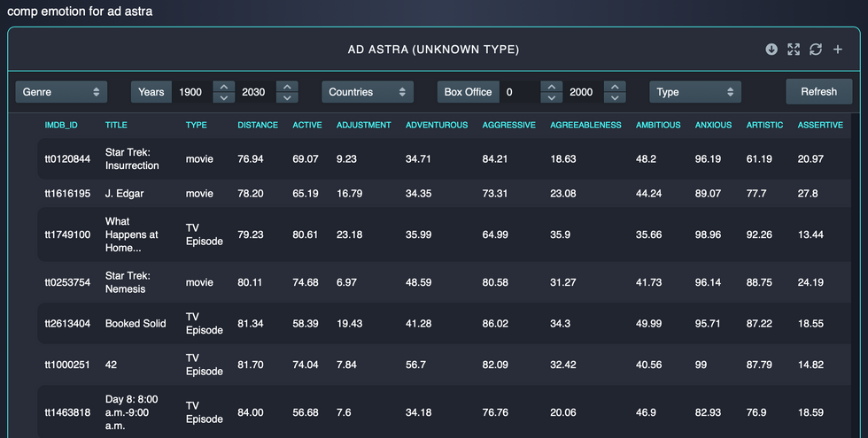Viewport: 868px width, 438px height.
Task: Click the end year field showing 2030
Action: tap(255, 92)
